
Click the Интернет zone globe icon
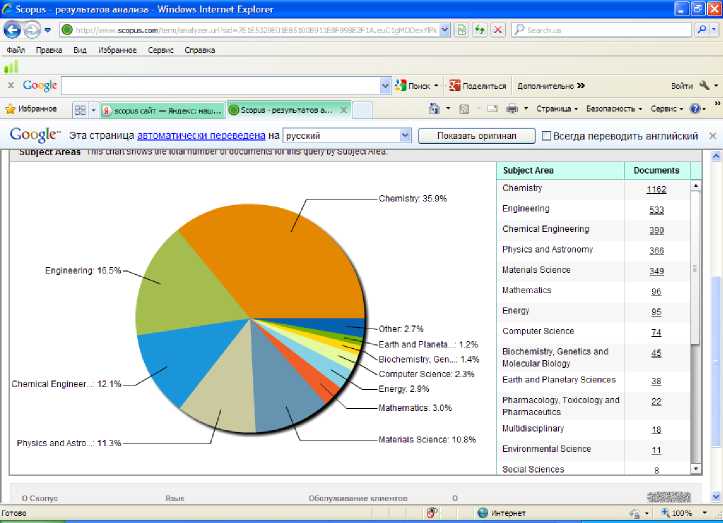(x=482, y=513)
